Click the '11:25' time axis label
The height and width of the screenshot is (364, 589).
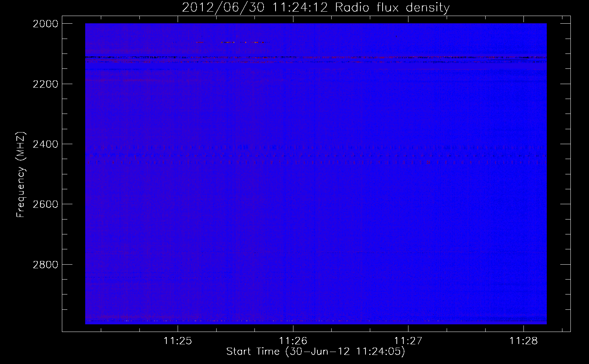(x=178, y=341)
